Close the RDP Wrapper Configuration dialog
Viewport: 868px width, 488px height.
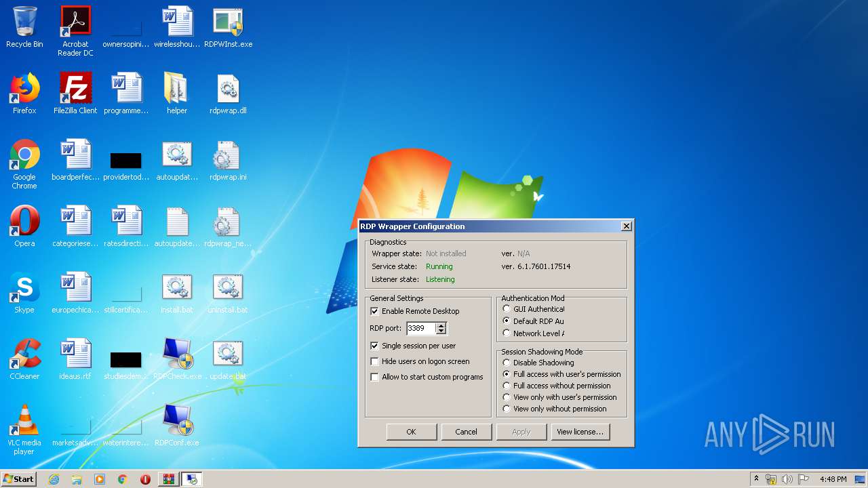pos(626,226)
